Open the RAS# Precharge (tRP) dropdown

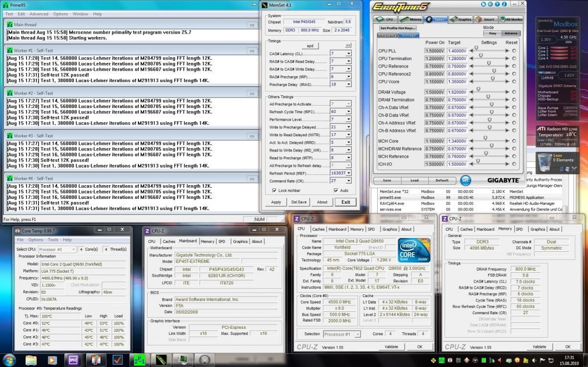(348, 77)
